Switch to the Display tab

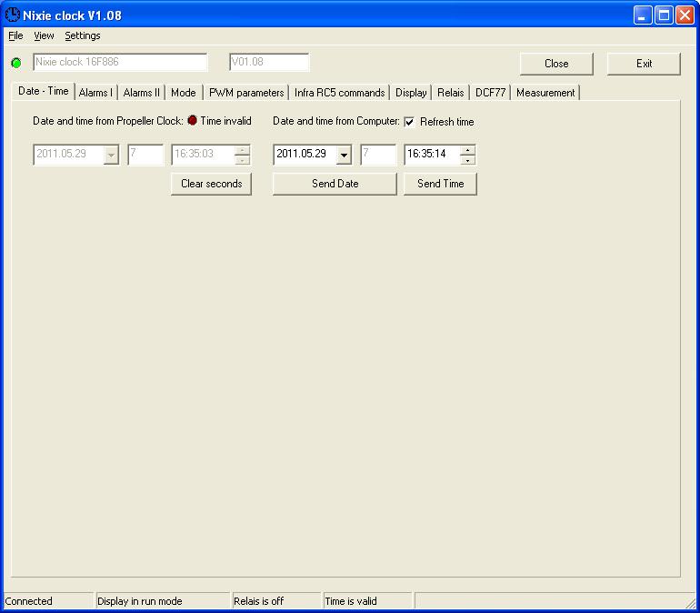[411, 93]
